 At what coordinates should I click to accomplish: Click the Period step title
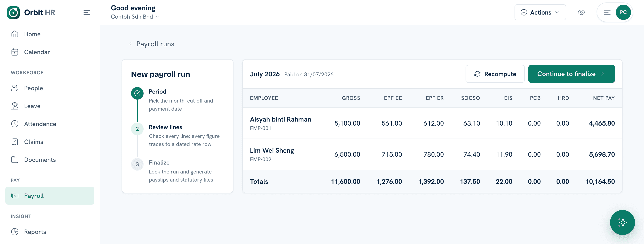(x=157, y=92)
